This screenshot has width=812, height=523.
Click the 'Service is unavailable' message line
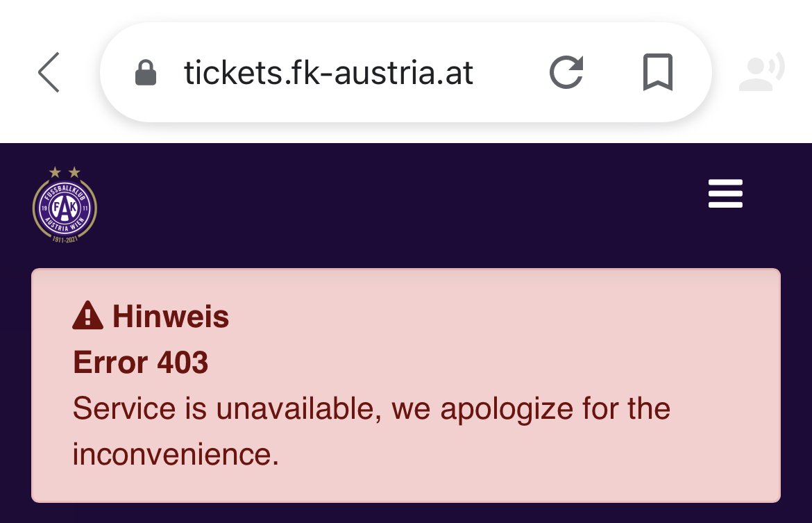pos(371,409)
